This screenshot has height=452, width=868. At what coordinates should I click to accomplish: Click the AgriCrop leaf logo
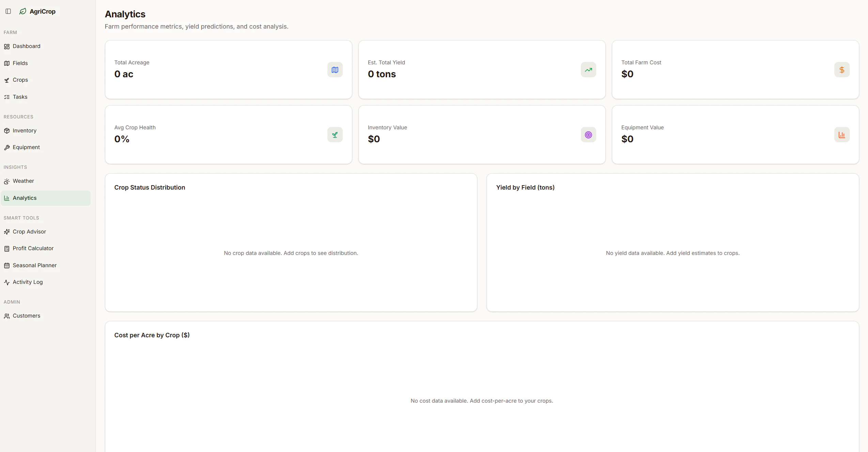click(x=23, y=11)
